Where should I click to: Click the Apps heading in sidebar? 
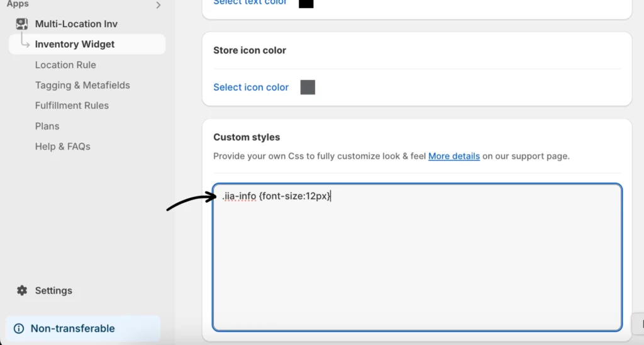pos(18,4)
